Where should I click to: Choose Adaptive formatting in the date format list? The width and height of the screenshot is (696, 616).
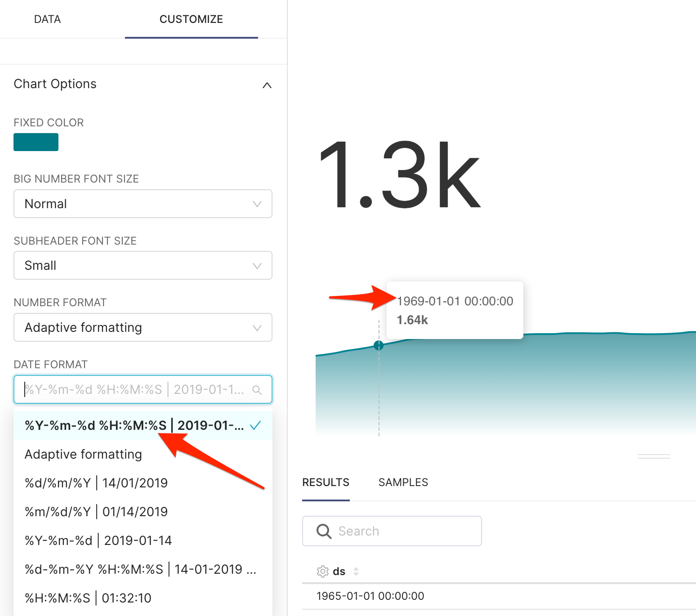[x=83, y=454]
